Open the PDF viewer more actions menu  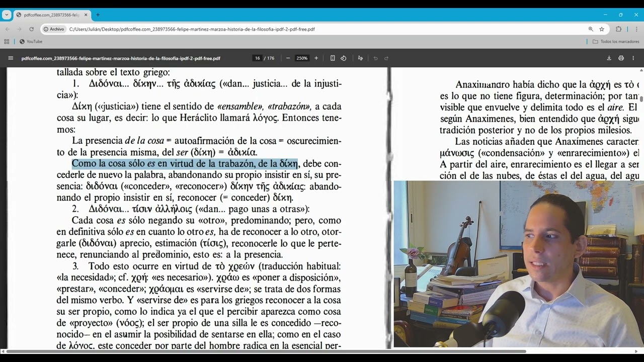[633, 58]
